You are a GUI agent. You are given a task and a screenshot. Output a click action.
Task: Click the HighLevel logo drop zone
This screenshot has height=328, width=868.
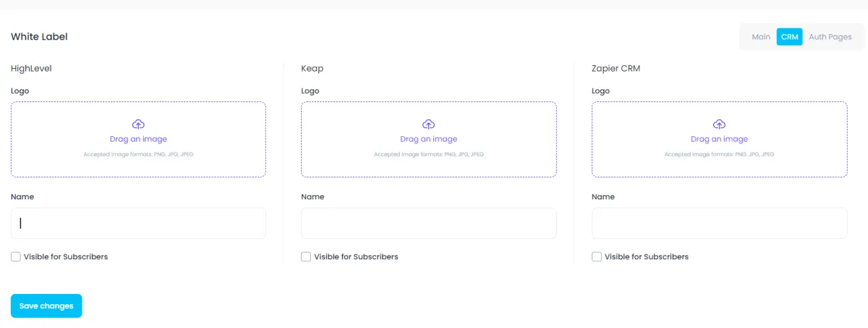[x=138, y=140]
